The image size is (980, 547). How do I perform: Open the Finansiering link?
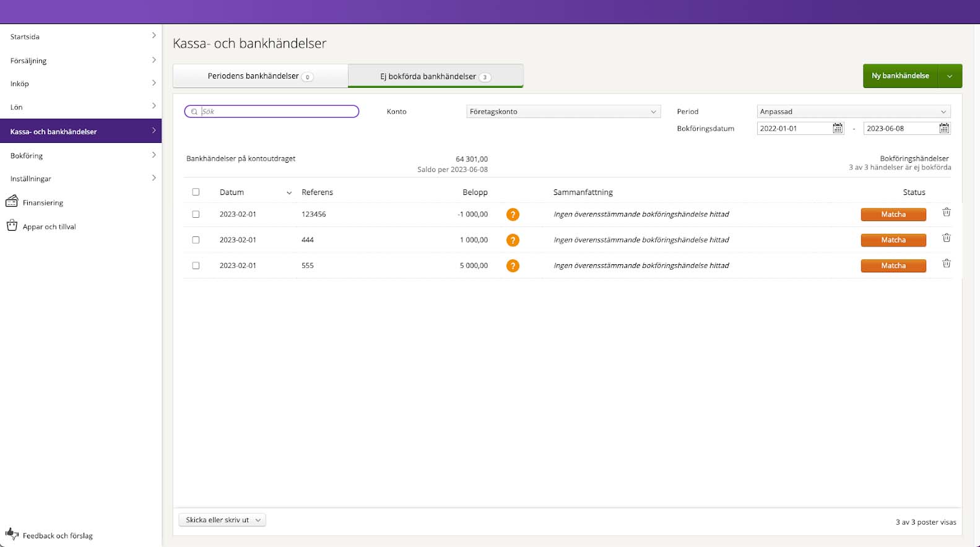43,202
